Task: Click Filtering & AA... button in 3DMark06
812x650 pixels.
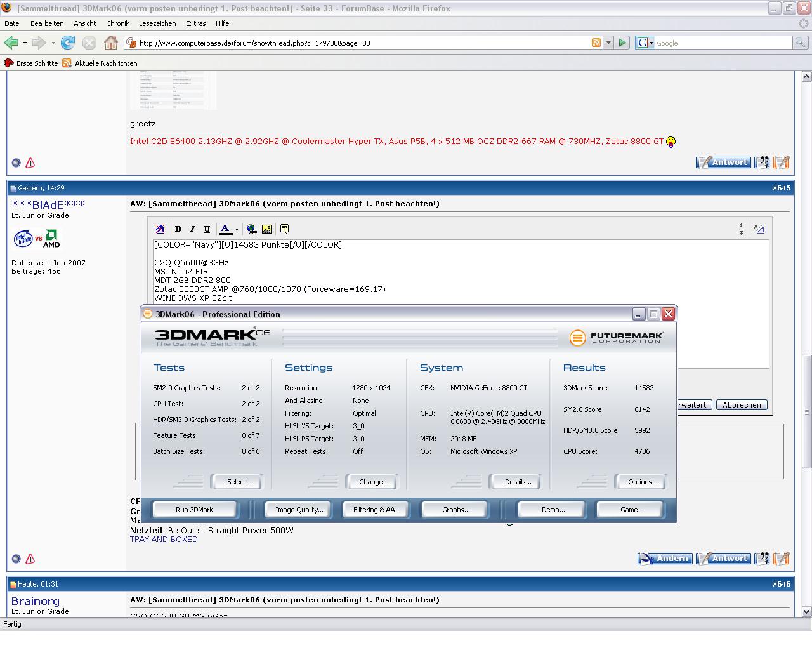Action: pyautogui.click(x=376, y=510)
